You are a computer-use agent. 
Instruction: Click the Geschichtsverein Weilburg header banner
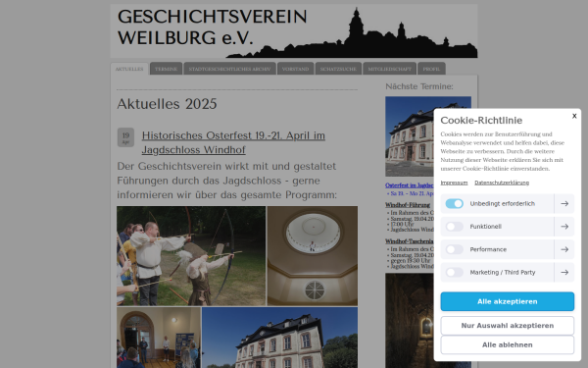294,31
